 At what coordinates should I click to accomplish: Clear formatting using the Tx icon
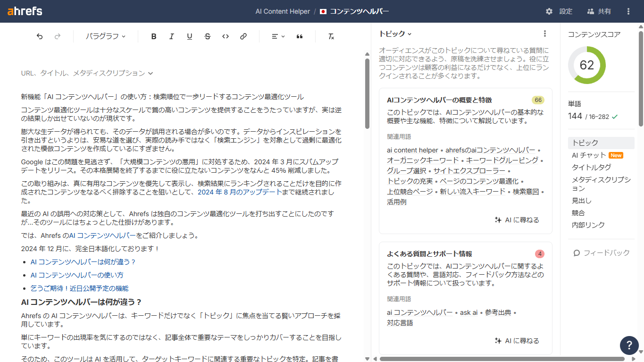331,36
